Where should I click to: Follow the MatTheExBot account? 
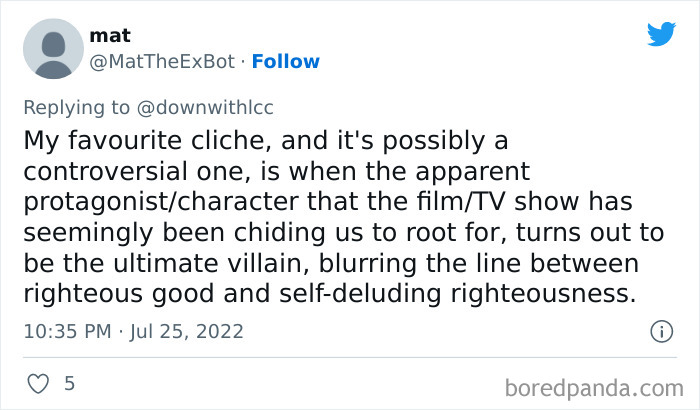pyautogui.click(x=285, y=61)
